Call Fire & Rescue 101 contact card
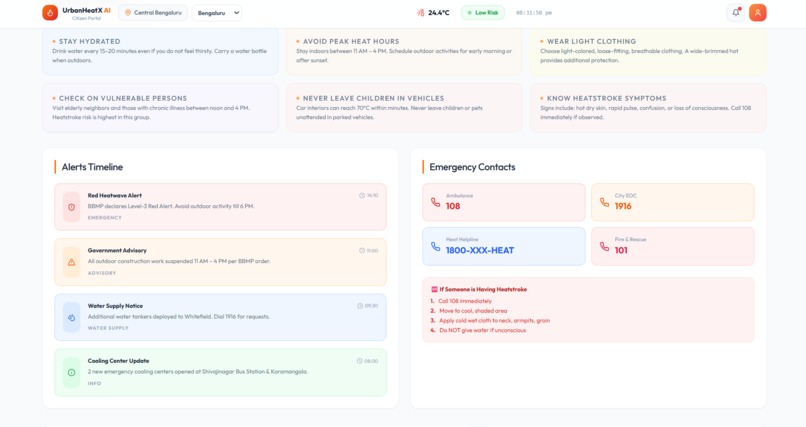 [673, 247]
